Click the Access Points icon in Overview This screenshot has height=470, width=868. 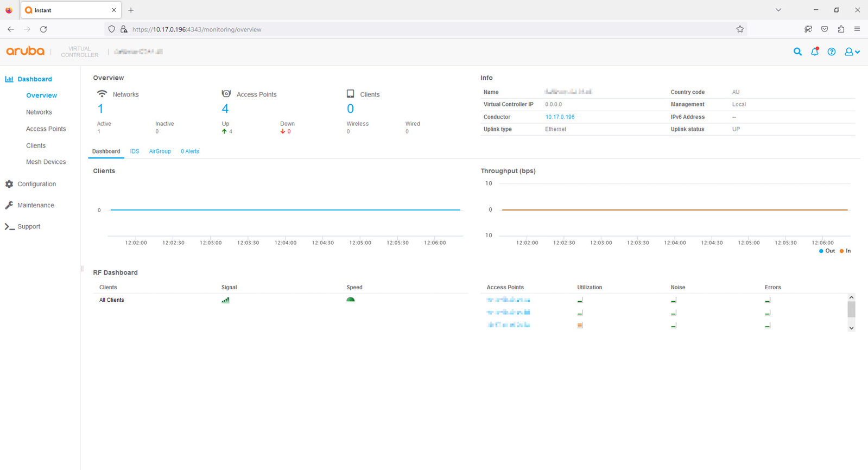point(226,94)
